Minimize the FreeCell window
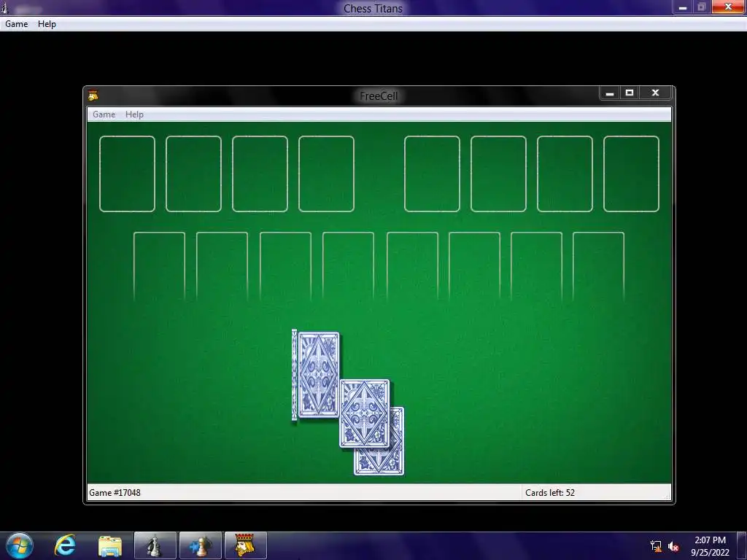 (x=609, y=93)
